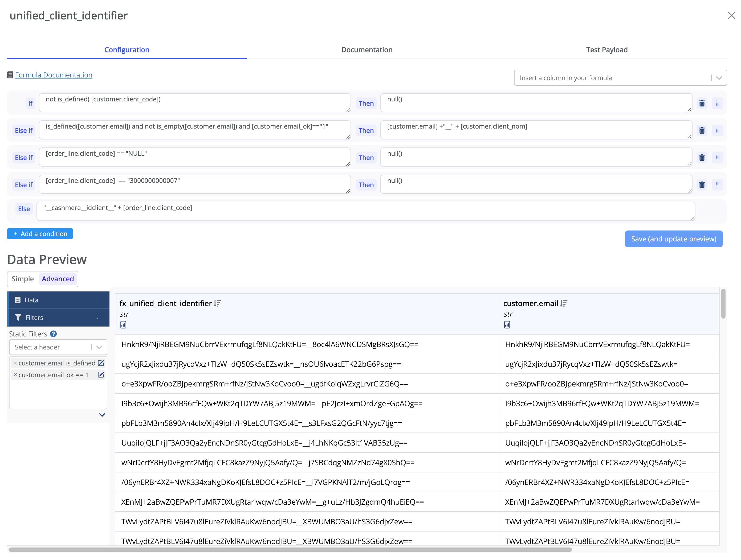Open Static Filters help tooltip
741x560 pixels.
[x=53, y=334]
